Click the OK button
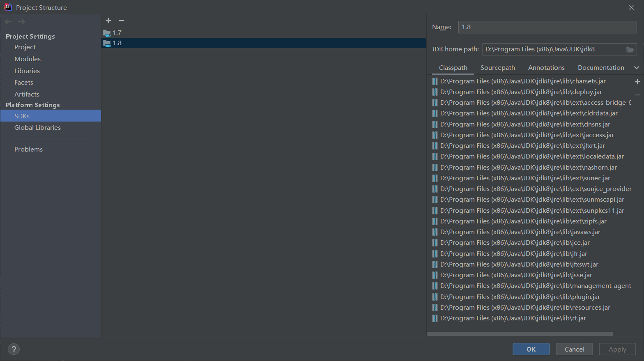The image size is (644, 361). pyautogui.click(x=531, y=349)
